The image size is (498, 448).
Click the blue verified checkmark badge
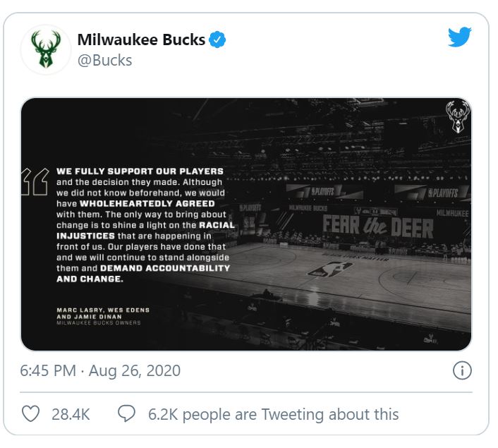217,40
